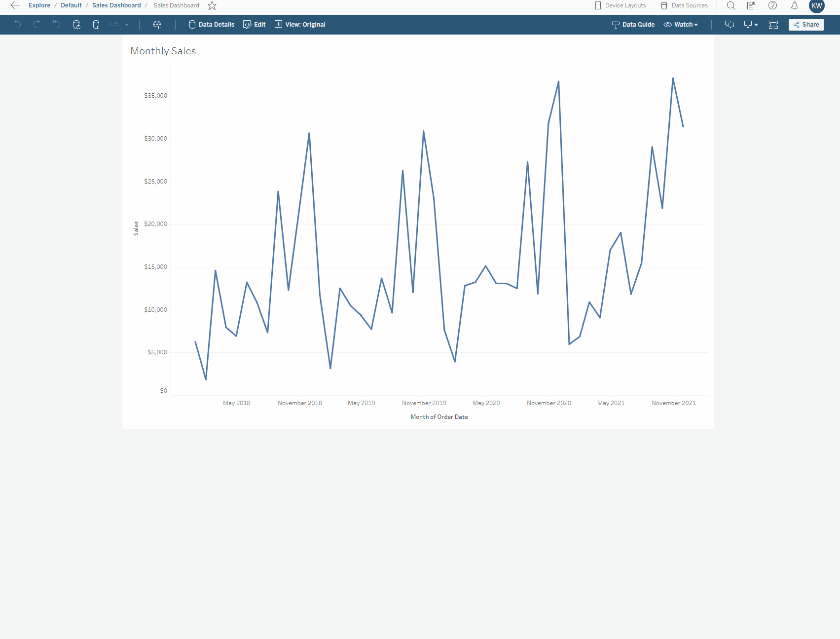Click the $30,000 axis label
This screenshot has width=840, height=639.
coord(155,139)
